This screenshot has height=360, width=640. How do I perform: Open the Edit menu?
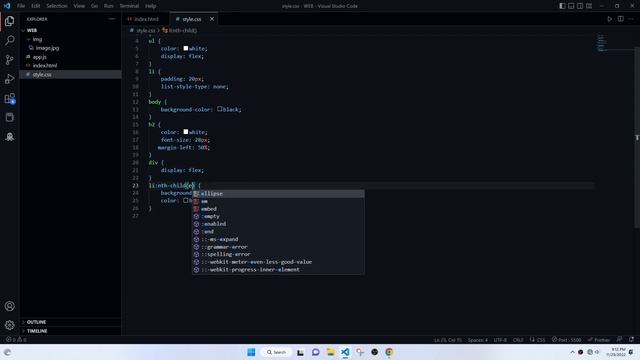36,6
